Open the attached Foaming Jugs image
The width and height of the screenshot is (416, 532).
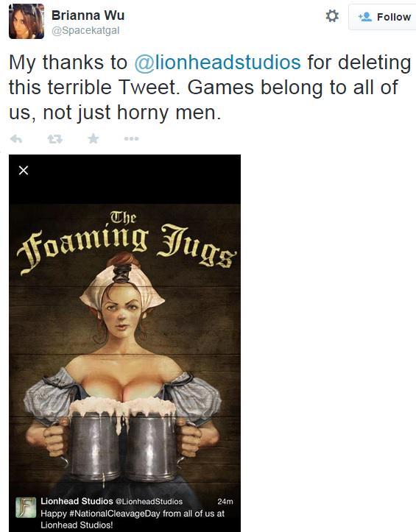(124, 344)
